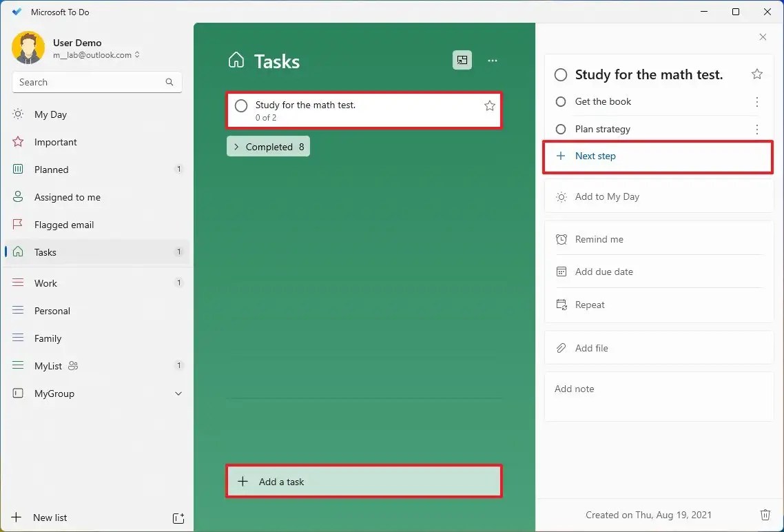Complete the 'Plan strategy' step
This screenshot has width=784, height=532.
(x=561, y=129)
